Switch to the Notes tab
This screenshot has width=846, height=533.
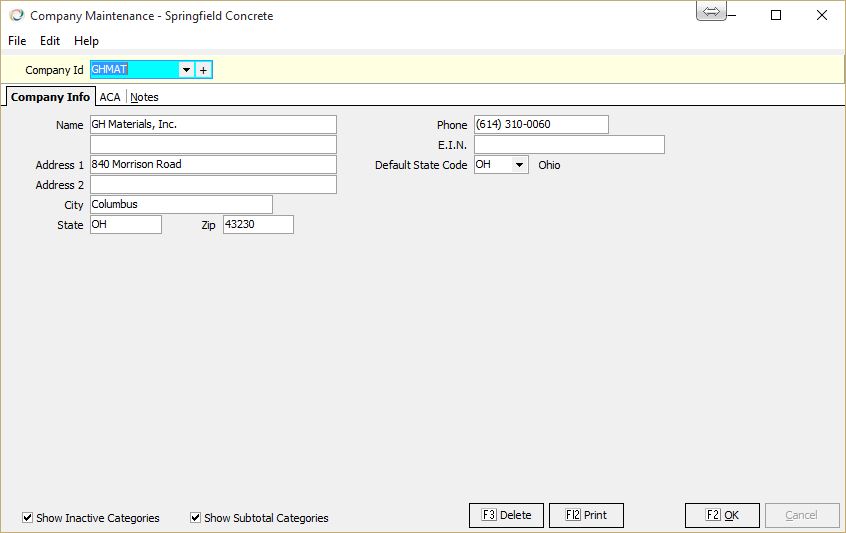pos(144,97)
